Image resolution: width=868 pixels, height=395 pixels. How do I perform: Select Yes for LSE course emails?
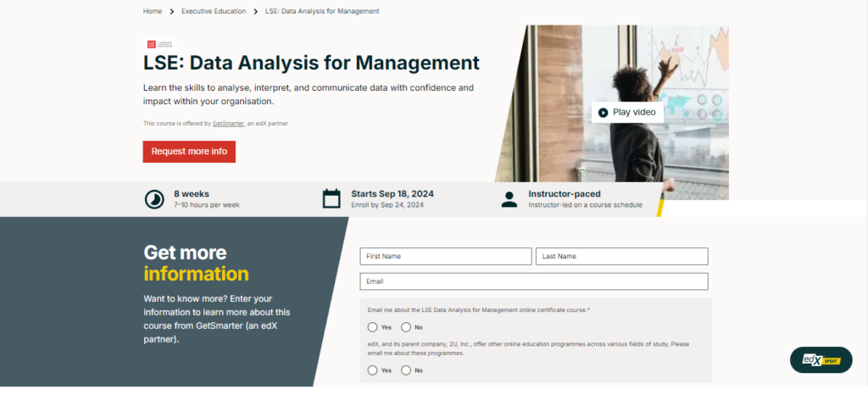[x=372, y=327]
